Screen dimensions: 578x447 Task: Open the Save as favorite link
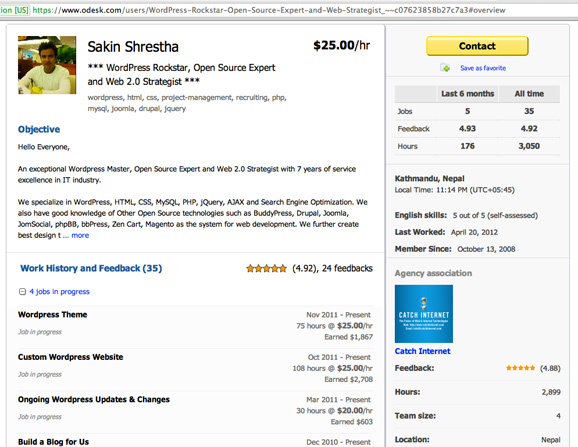483,68
